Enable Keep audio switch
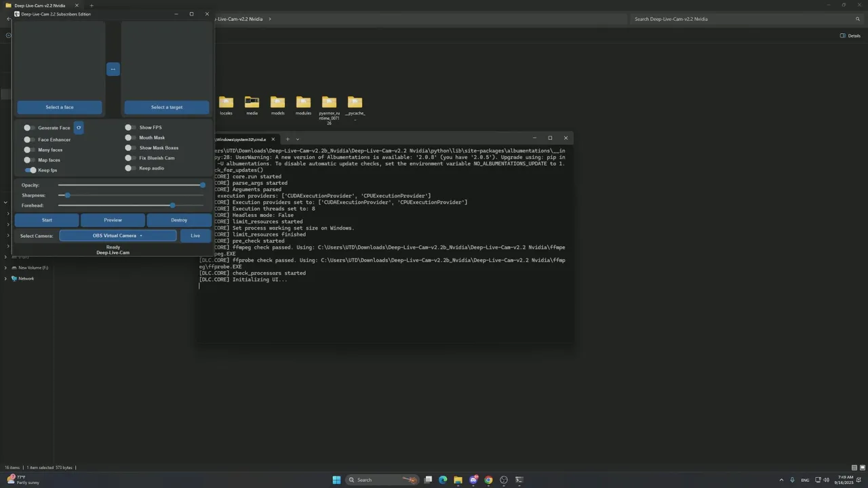 [129, 168]
